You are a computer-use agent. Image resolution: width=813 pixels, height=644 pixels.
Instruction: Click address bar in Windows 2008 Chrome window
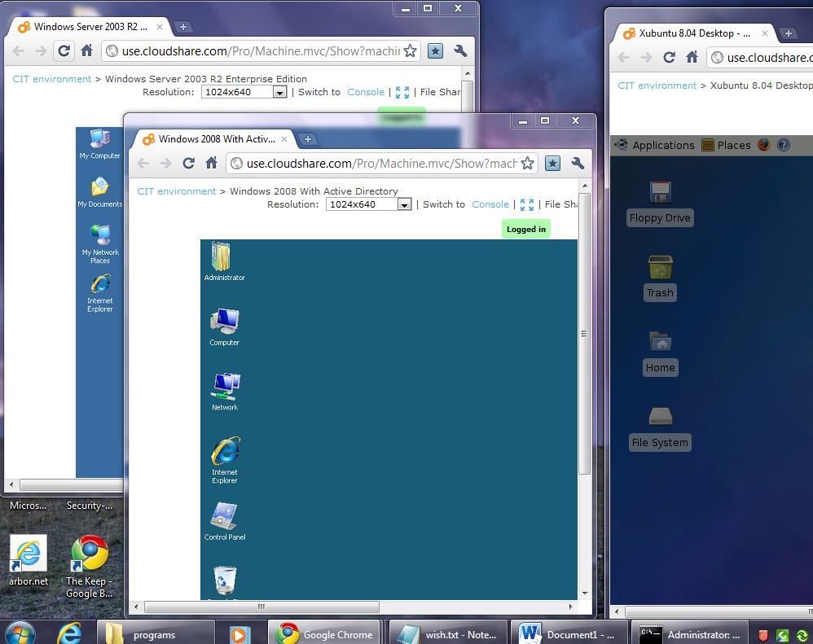(x=381, y=163)
